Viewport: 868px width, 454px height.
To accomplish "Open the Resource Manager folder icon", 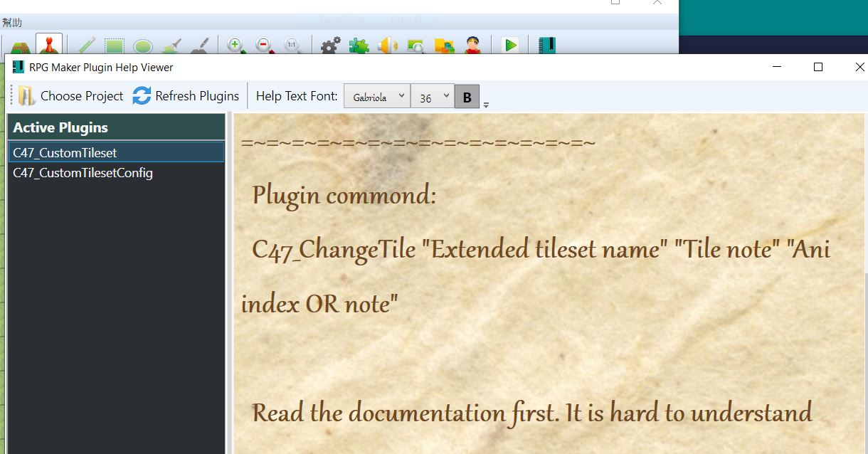I will (444, 46).
